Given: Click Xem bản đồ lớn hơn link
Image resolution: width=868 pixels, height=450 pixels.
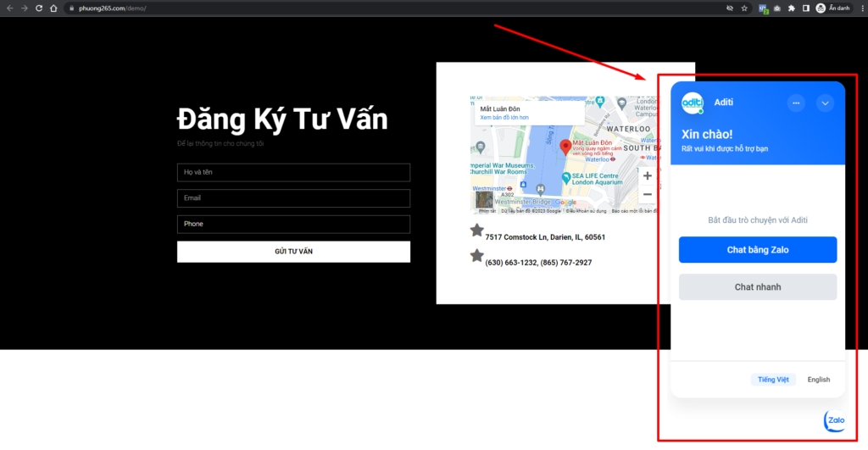Looking at the screenshot, I should click(504, 118).
